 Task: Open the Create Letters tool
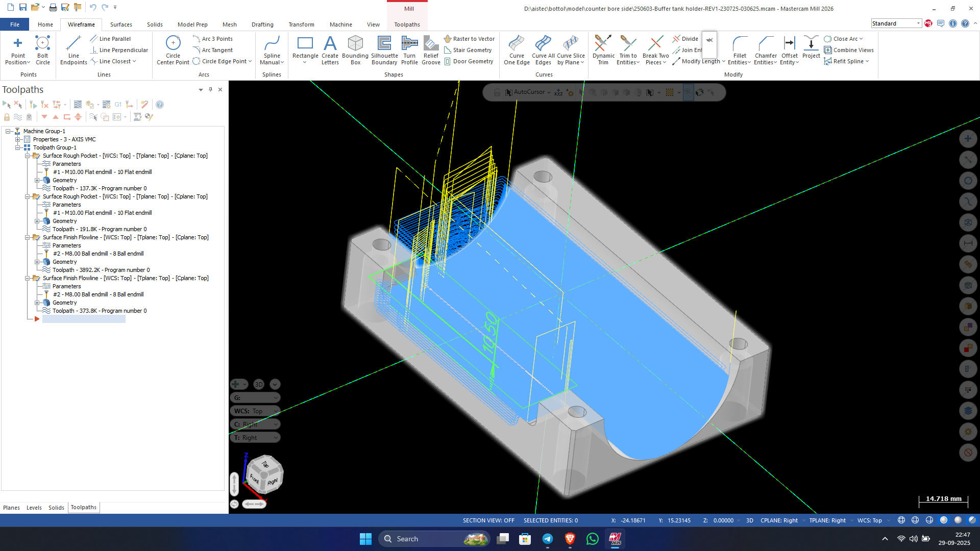click(330, 50)
